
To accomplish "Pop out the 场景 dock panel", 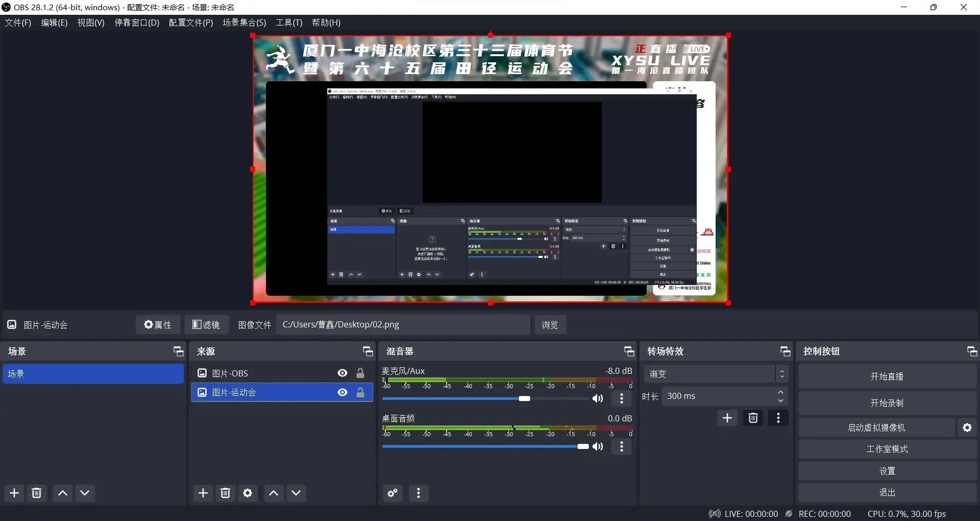I will (x=178, y=351).
